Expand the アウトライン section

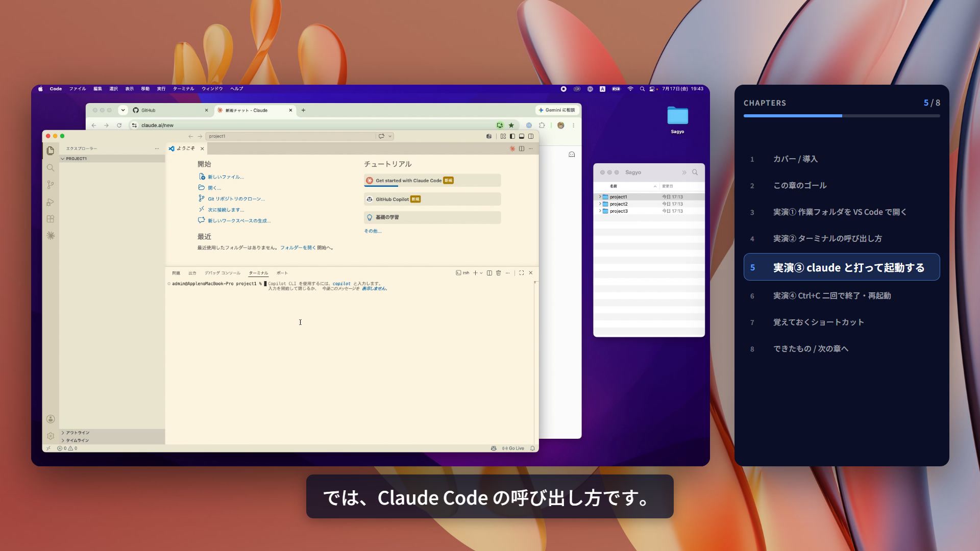112,433
